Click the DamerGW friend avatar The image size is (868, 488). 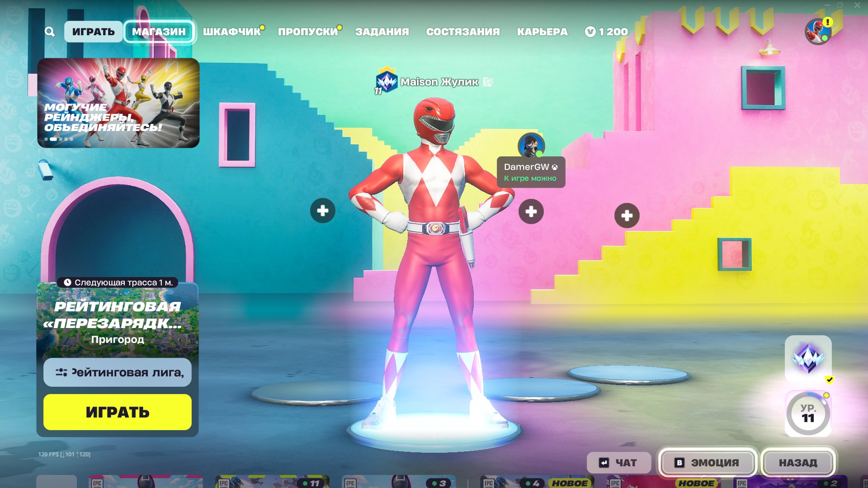tap(531, 145)
